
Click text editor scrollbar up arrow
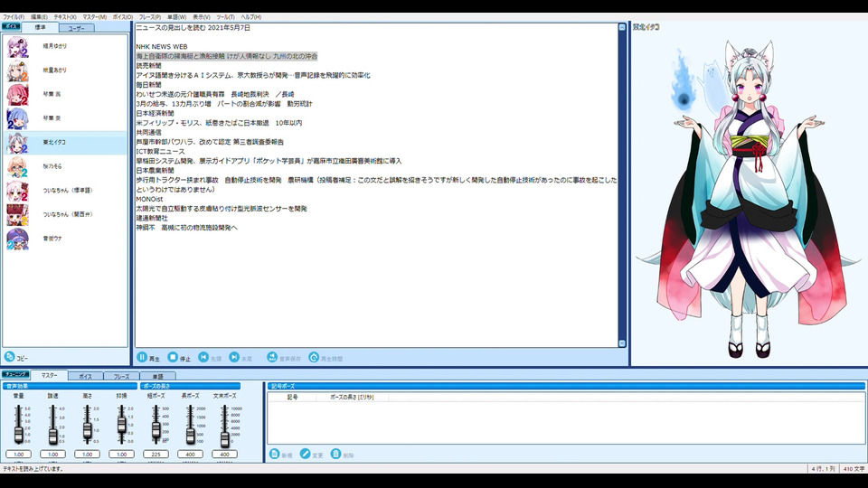pyautogui.click(x=622, y=27)
